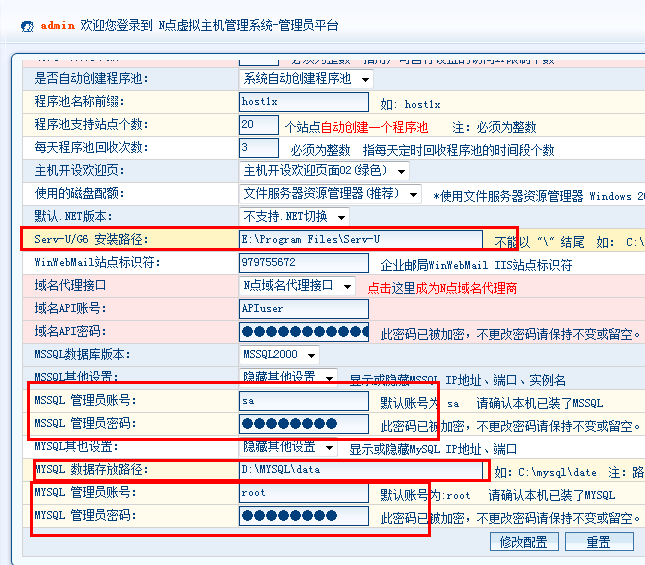Select the 域名API账号 field with APIuser
The image size is (645, 565).
(x=304, y=309)
